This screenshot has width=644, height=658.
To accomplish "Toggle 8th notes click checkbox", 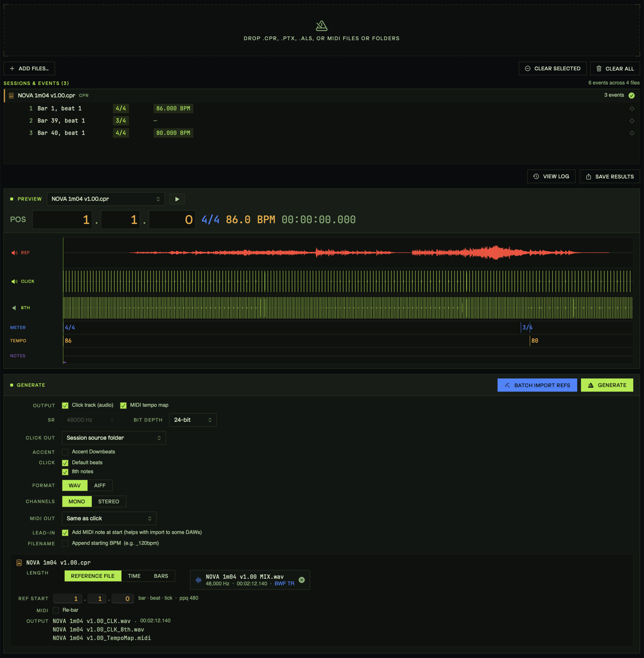I will pyautogui.click(x=65, y=472).
